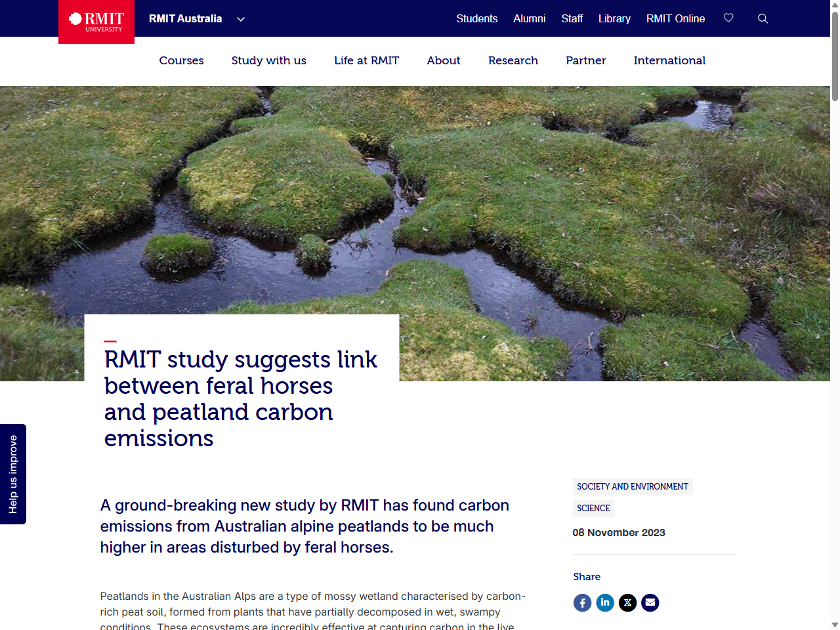The height and width of the screenshot is (630, 840).
Task: Click the SCIENCE topic tag
Action: pyautogui.click(x=593, y=508)
